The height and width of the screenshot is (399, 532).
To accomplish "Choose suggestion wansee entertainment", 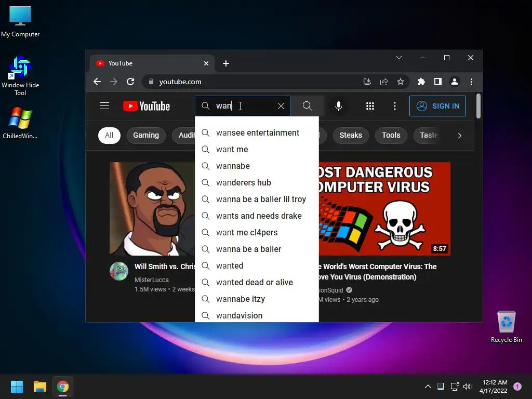I will pos(257,132).
